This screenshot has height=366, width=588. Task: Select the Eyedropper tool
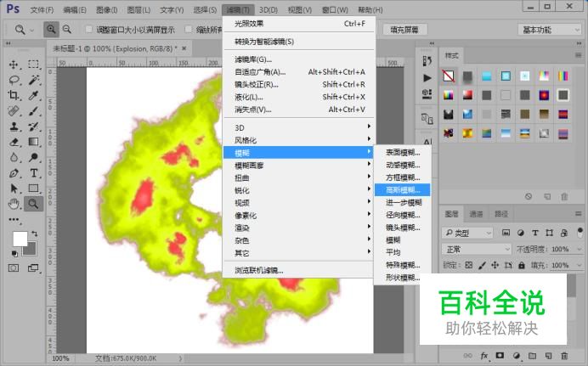[33, 95]
